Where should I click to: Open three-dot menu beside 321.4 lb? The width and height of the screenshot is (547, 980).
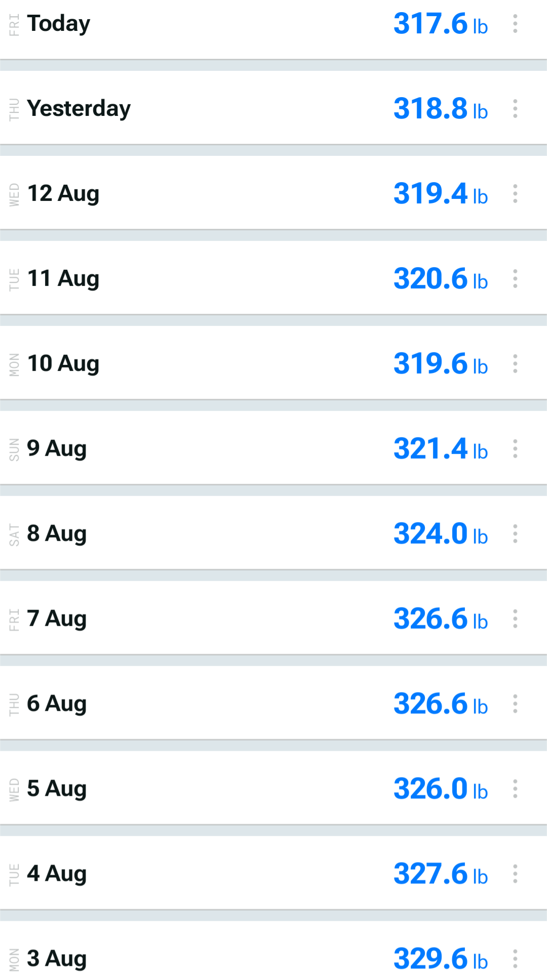click(515, 449)
